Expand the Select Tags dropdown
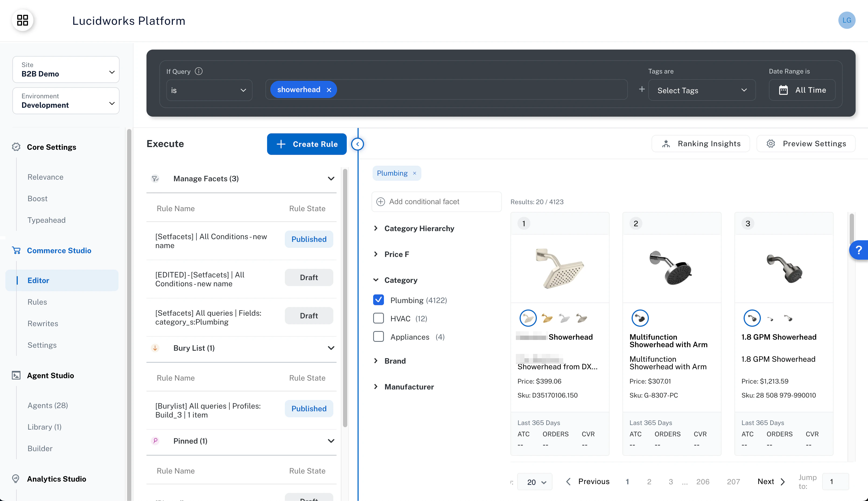 click(702, 90)
